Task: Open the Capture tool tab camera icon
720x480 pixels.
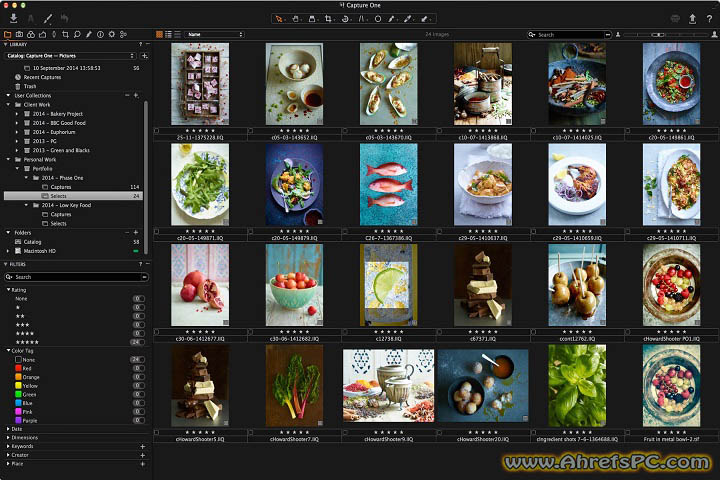Action: tap(19, 34)
